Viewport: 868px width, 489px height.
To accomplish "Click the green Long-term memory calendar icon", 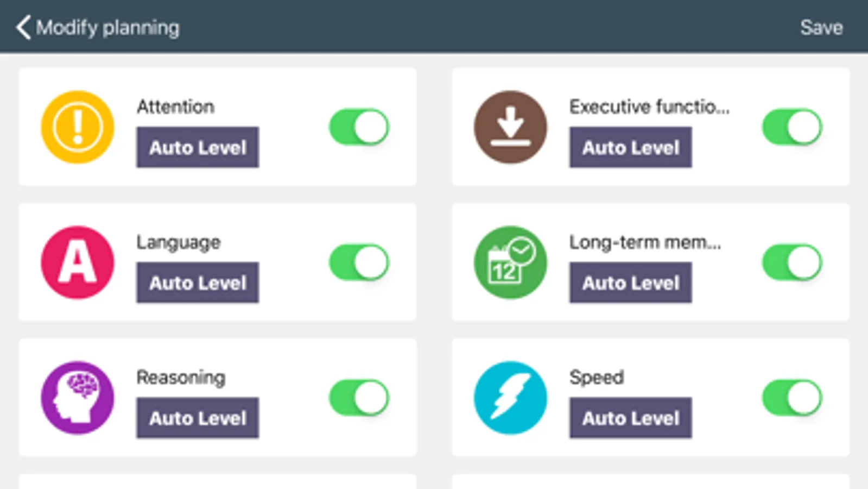I will [x=510, y=262].
